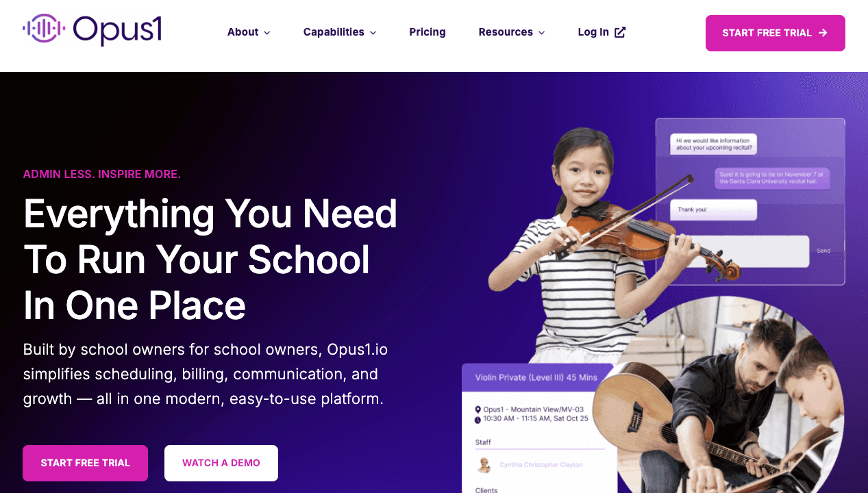Click the Opus1 waveform logo icon

[x=44, y=29]
